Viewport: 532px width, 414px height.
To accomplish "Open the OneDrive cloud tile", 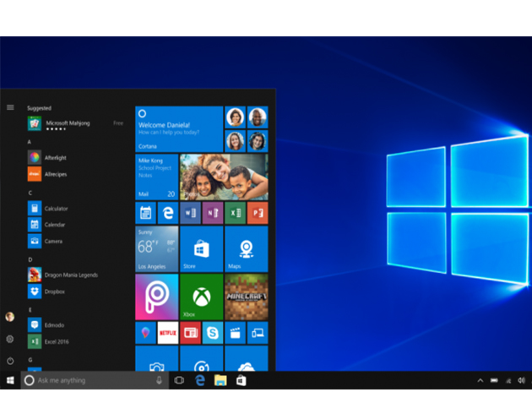I will tap(247, 359).
